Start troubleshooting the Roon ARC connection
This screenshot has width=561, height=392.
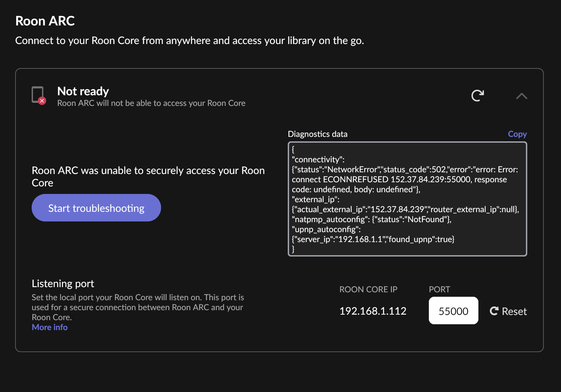pos(96,208)
